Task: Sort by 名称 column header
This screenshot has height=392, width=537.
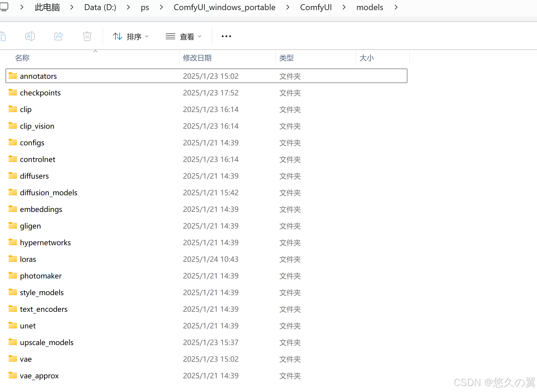Action: pyautogui.click(x=22, y=58)
